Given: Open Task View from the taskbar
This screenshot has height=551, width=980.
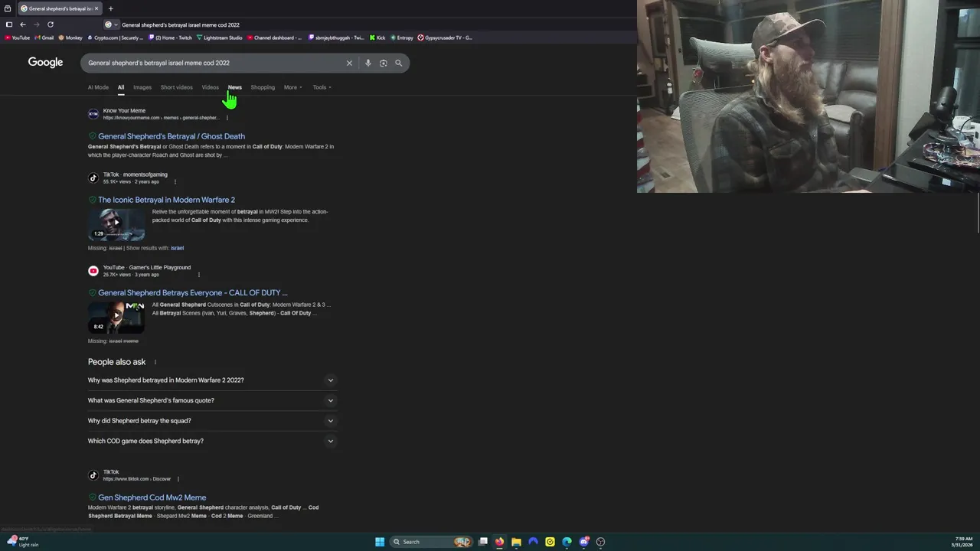Looking at the screenshot, I should pyautogui.click(x=483, y=542).
